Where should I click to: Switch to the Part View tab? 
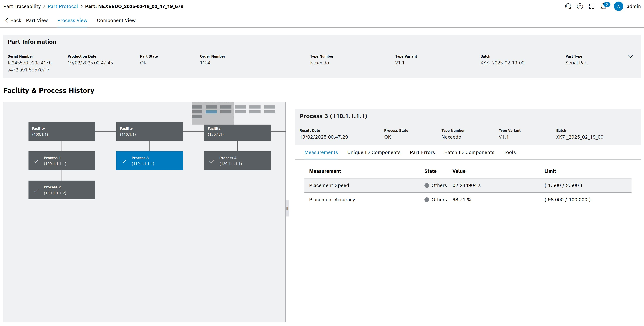point(37,20)
